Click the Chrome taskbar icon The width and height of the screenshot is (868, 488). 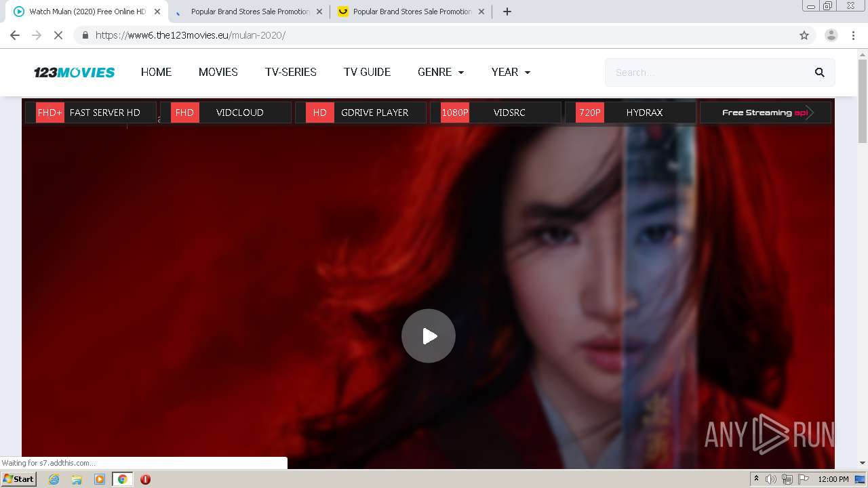click(122, 479)
